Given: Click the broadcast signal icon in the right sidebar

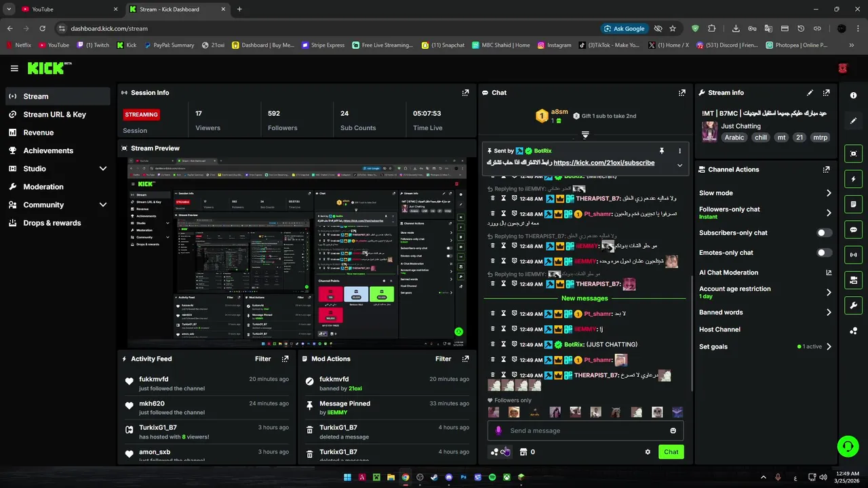Looking at the screenshot, I should coord(853,255).
